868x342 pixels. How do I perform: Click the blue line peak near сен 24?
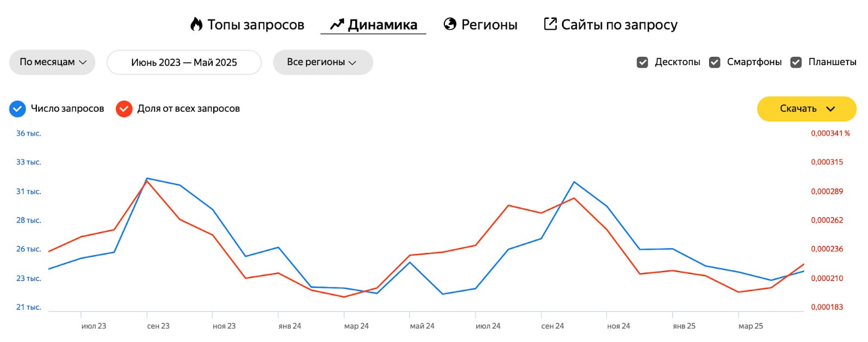click(x=575, y=183)
